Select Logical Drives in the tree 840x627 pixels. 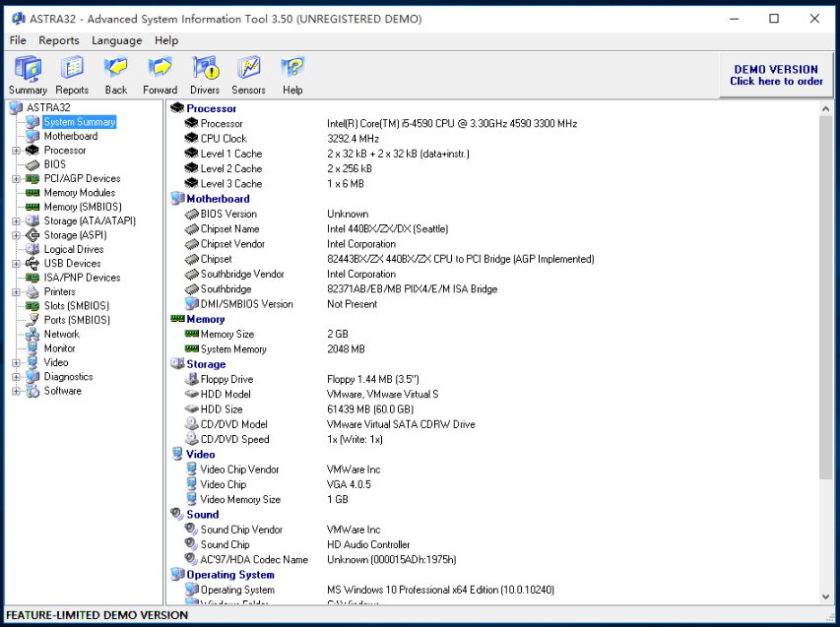point(74,249)
